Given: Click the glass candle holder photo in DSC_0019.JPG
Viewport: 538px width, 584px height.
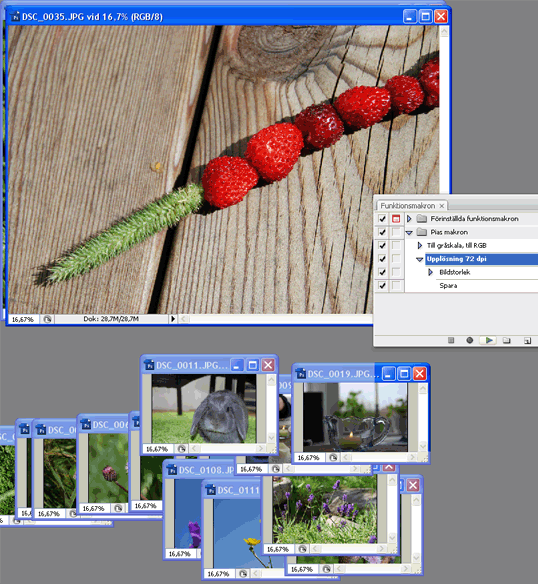Looking at the screenshot, I should coord(355,417).
